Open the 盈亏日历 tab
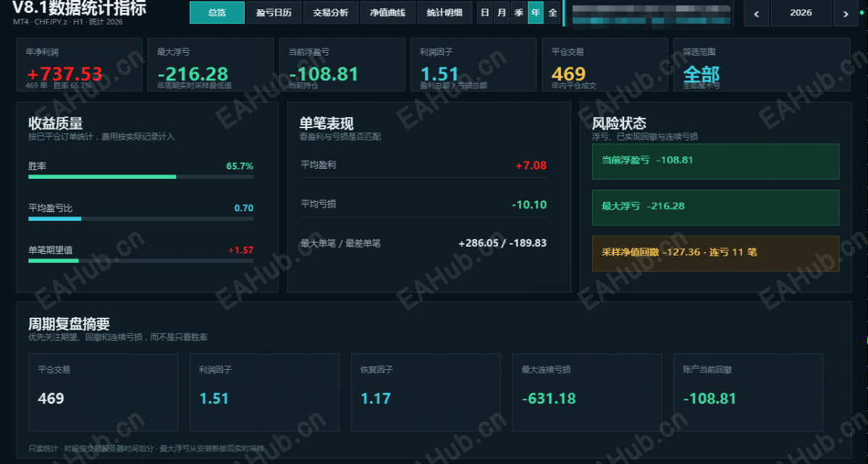 click(x=274, y=13)
